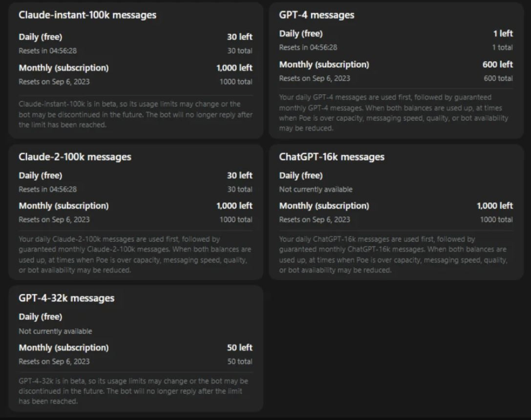Screen dimensions: 531x420
Task: Click the Claude-instant-100k messages heading
Action: coord(87,15)
